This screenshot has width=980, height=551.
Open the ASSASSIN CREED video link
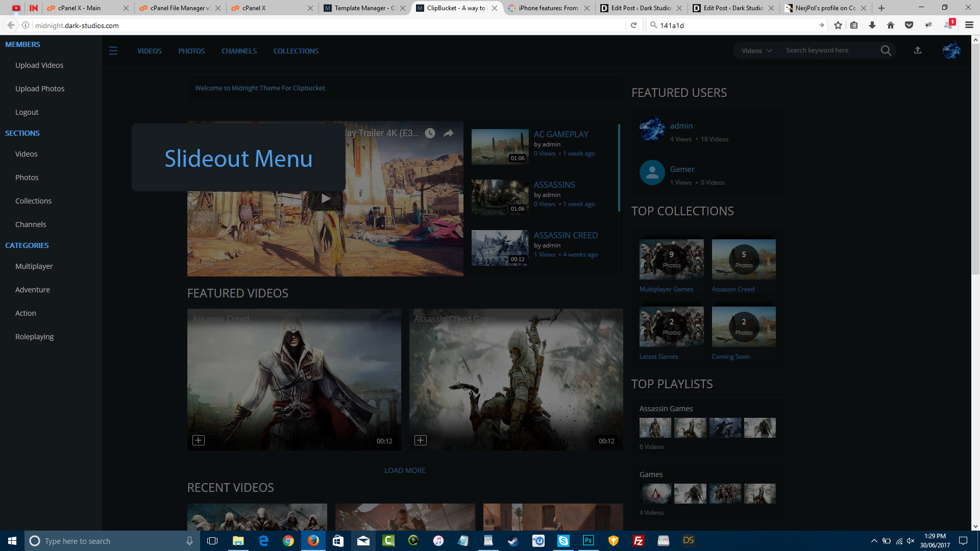[566, 235]
